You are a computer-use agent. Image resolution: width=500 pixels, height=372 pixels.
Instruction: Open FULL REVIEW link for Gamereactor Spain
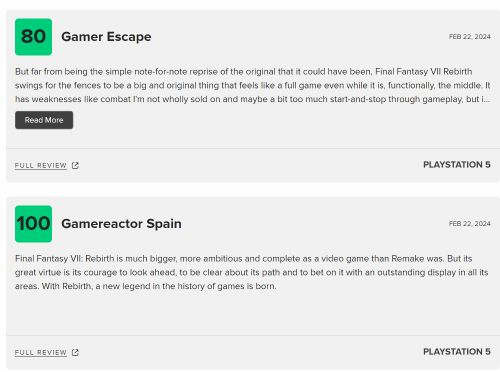point(41,352)
